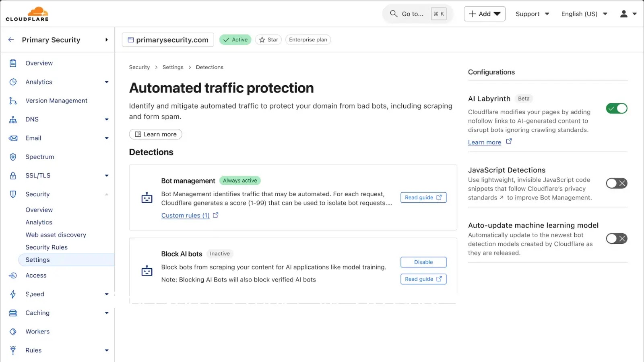The image size is (644, 362).
Task: Open Spectrum from the sidebar icon
Action: tap(12, 156)
